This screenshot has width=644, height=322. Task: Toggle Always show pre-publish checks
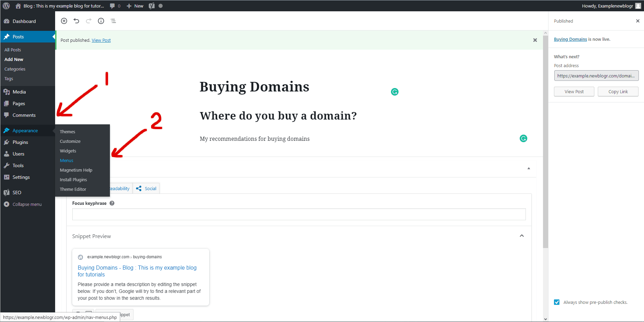[x=557, y=302]
